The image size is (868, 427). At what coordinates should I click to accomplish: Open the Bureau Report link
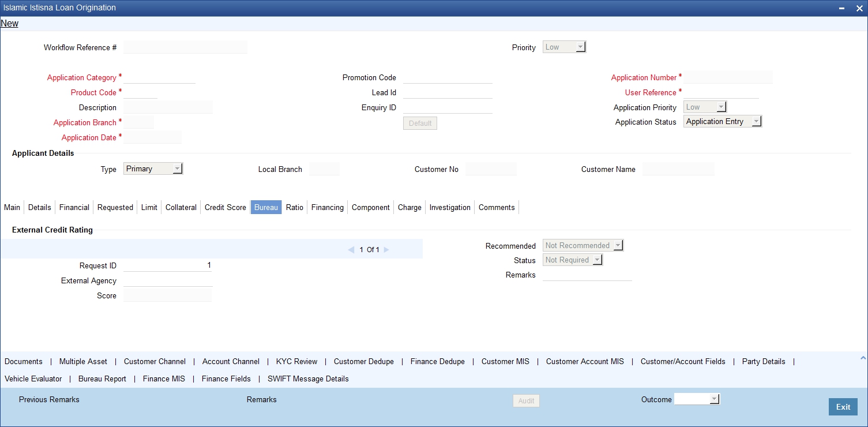[x=102, y=379]
